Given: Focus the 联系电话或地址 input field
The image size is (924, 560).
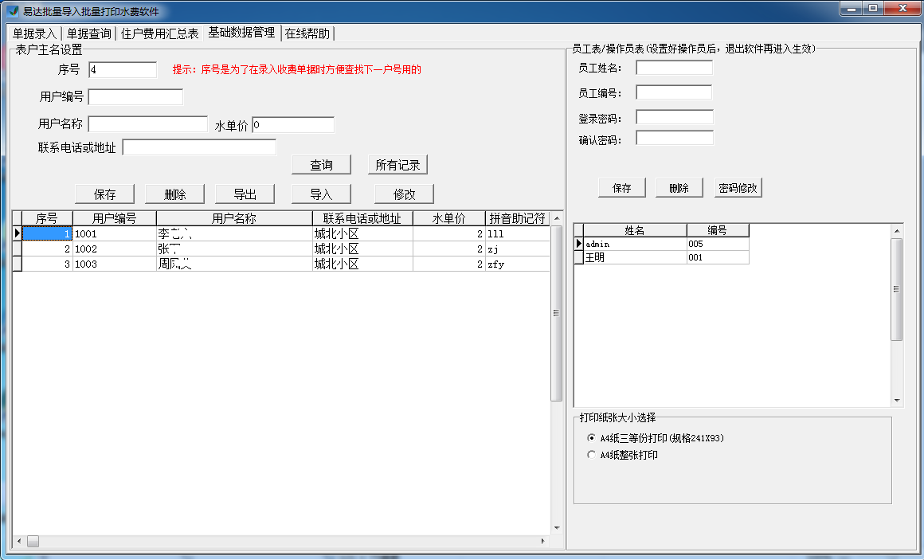Looking at the screenshot, I should [199, 147].
